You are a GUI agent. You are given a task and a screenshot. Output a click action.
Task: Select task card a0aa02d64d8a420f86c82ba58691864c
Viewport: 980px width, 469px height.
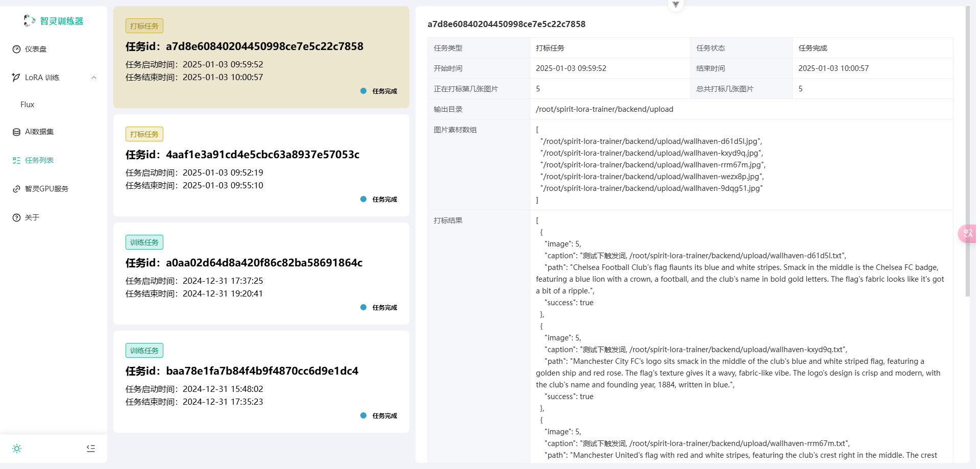pos(261,274)
